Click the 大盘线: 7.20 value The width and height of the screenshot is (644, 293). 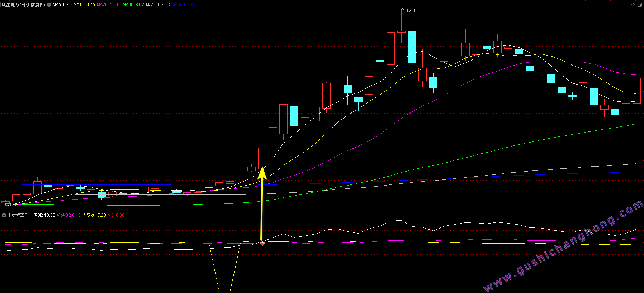pos(94,215)
